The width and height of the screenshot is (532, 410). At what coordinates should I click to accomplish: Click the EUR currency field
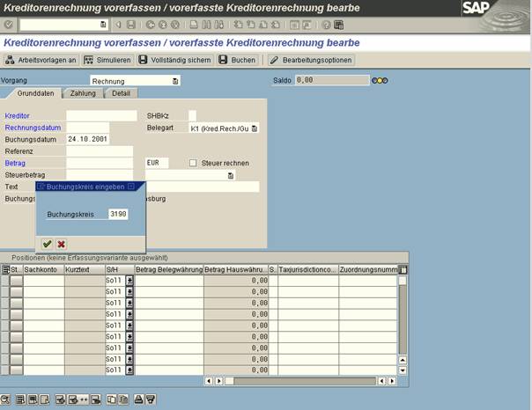[x=157, y=163]
